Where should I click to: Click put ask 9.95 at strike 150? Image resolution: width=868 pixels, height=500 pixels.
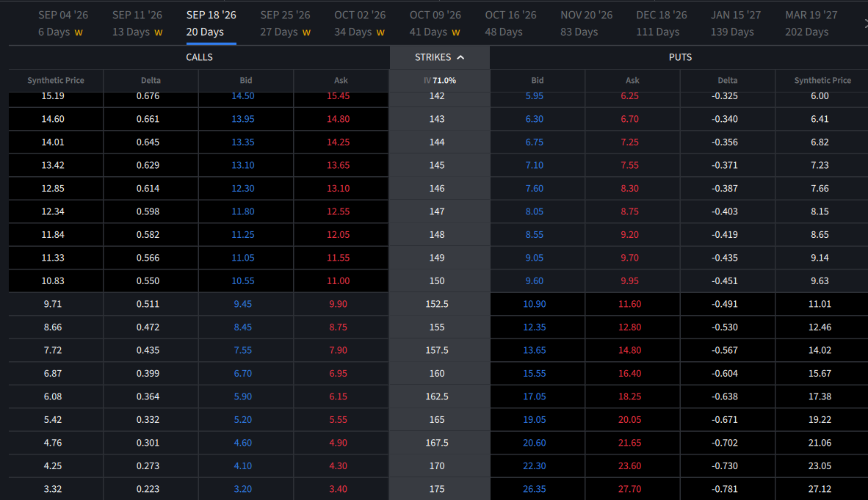(629, 281)
